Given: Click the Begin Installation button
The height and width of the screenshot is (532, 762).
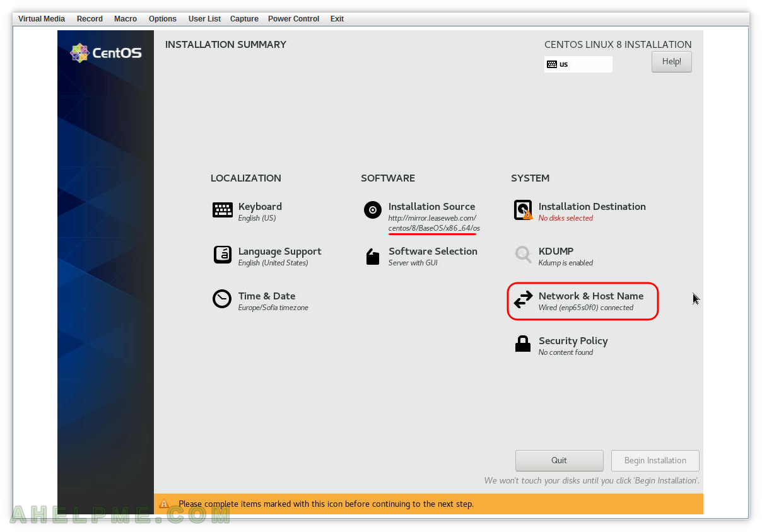Looking at the screenshot, I should [655, 460].
